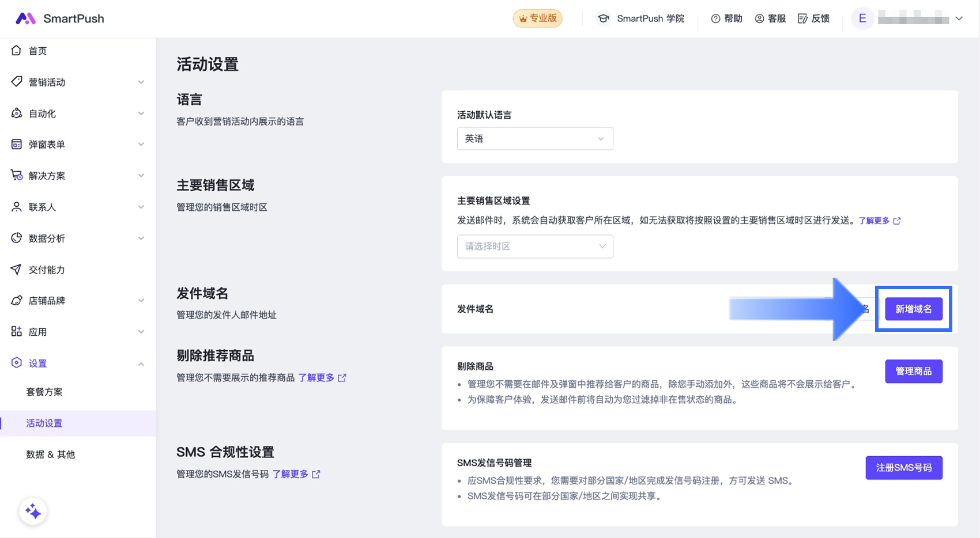Click the 新增域名 button
The width and height of the screenshot is (980, 538).
[913, 309]
